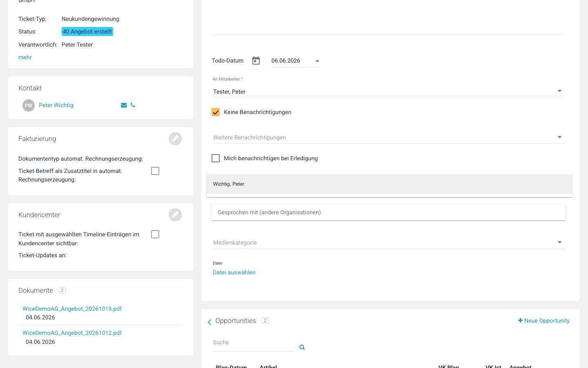
Task: Open WiceDemoAG_Angebot_20261013.pdf
Action: (72, 309)
